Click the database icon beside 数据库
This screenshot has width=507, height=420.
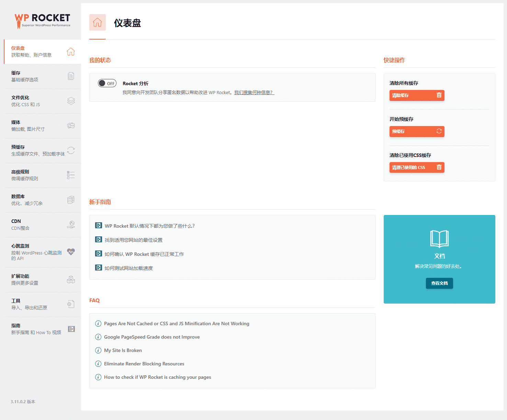tap(71, 200)
